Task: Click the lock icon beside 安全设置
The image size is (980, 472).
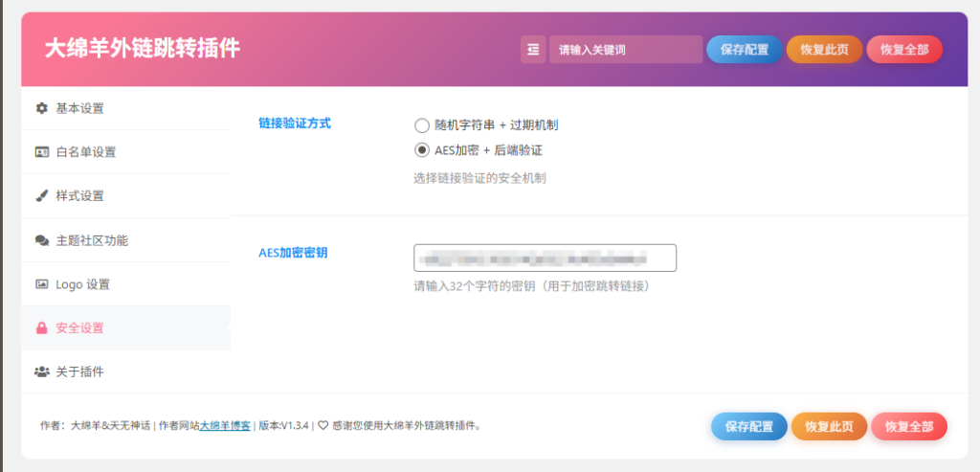Action: click(x=41, y=328)
